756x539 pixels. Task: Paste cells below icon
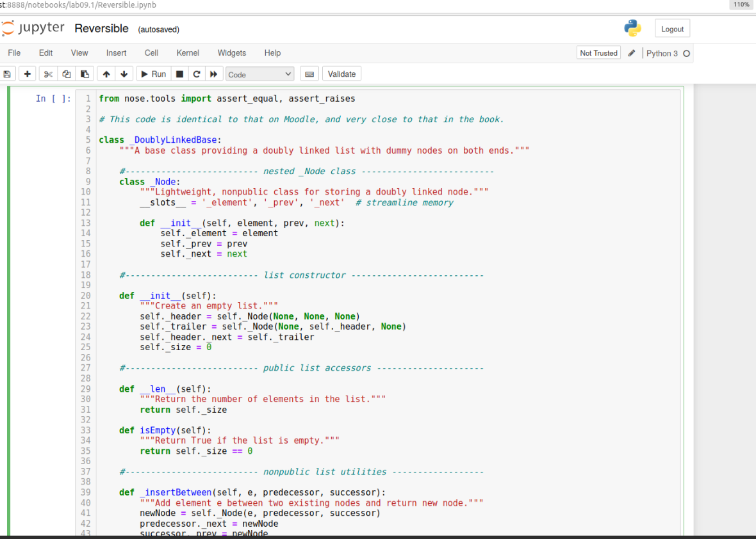(x=85, y=74)
